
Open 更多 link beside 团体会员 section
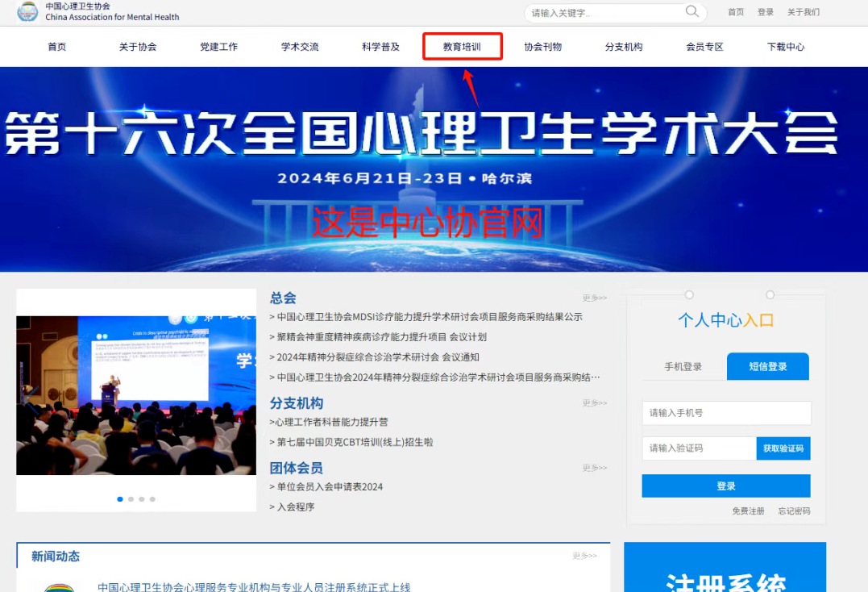(594, 469)
